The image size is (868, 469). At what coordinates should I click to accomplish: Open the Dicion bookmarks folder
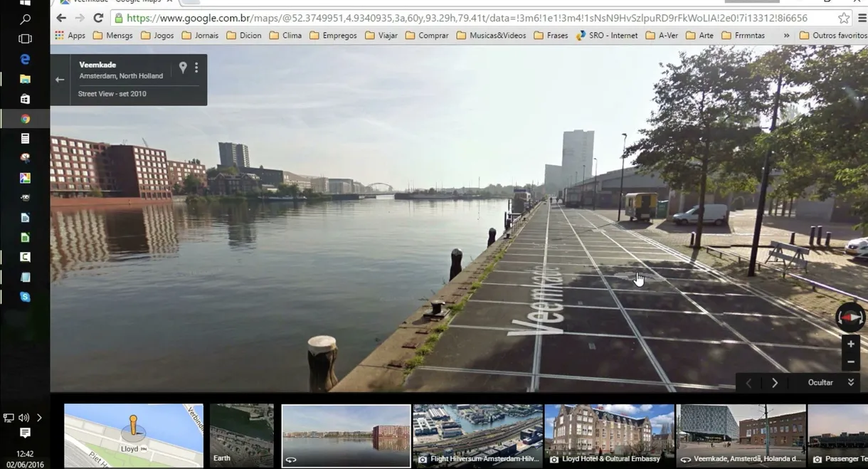tap(245, 35)
